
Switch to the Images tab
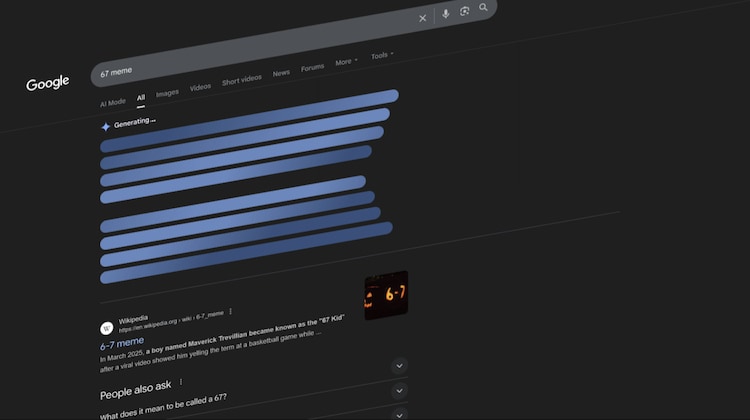click(x=167, y=93)
